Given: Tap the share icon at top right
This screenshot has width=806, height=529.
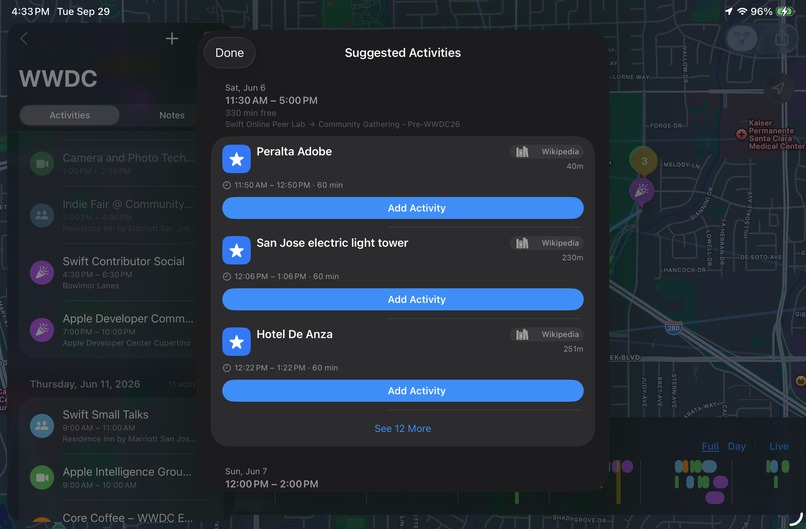Looking at the screenshot, I should [781, 38].
